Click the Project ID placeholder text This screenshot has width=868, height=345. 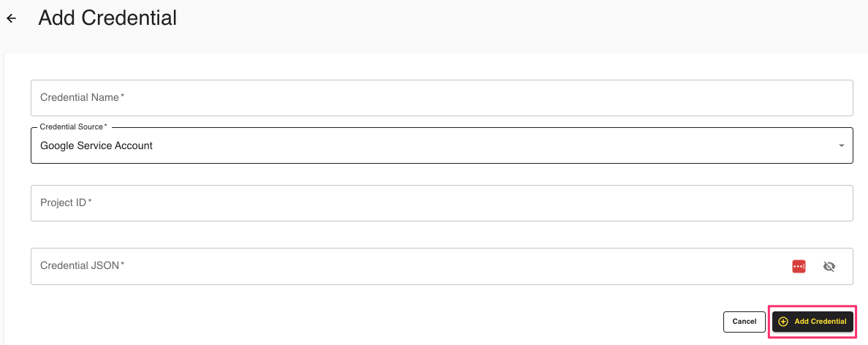tap(63, 202)
